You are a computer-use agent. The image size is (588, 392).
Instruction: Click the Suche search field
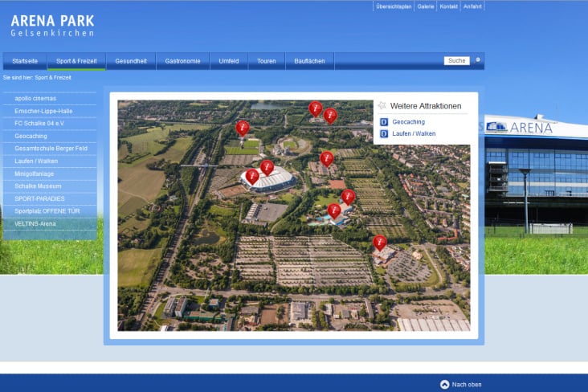coord(457,61)
